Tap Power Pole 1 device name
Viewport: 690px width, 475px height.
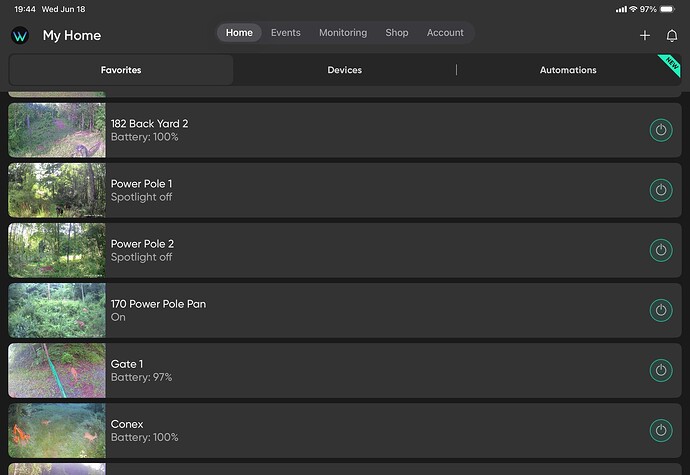click(141, 184)
